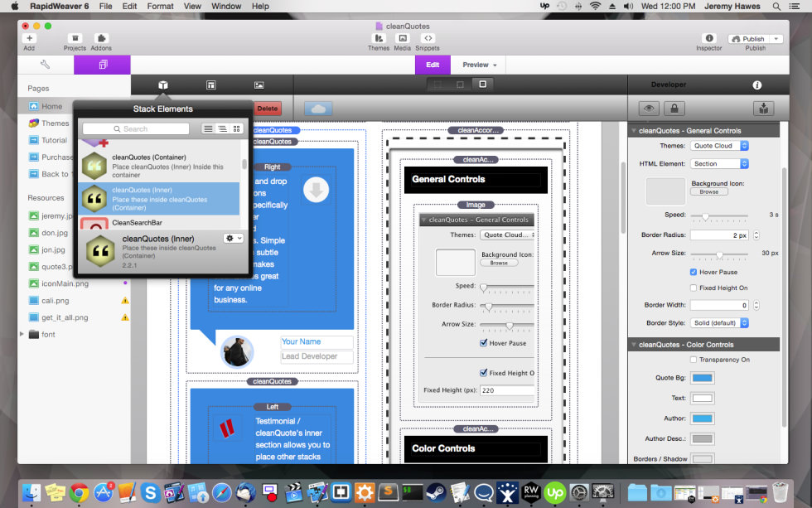Image resolution: width=812 pixels, height=508 pixels.
Task: Open the Projects toolbar icon
Action: pyautogui.click(x=75, y=38)
